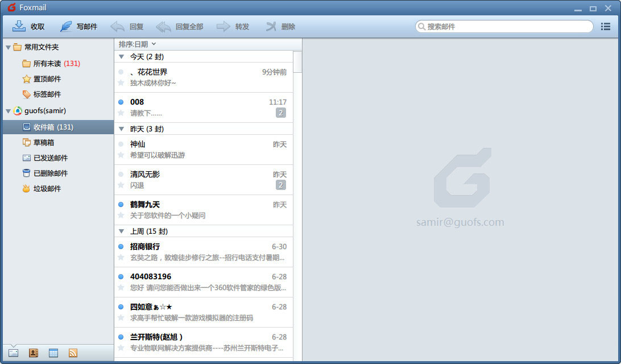Screen dimensions: 621x364
Task: Click the 删除 delete icon
Action: [x=271, y=27]
